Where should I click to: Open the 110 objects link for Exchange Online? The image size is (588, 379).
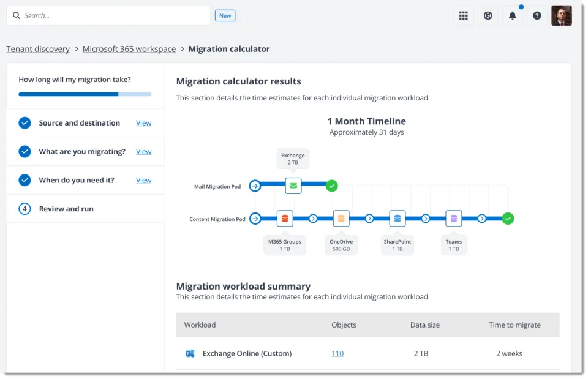click(337, 353)
